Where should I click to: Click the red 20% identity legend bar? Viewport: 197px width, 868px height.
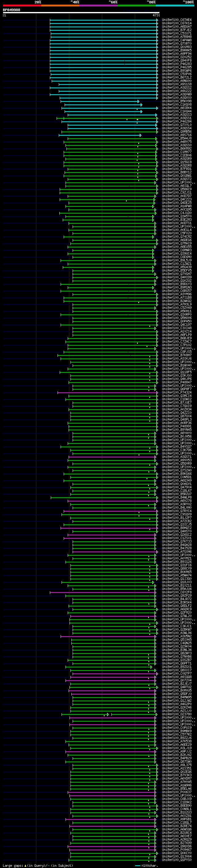(22, 6)
